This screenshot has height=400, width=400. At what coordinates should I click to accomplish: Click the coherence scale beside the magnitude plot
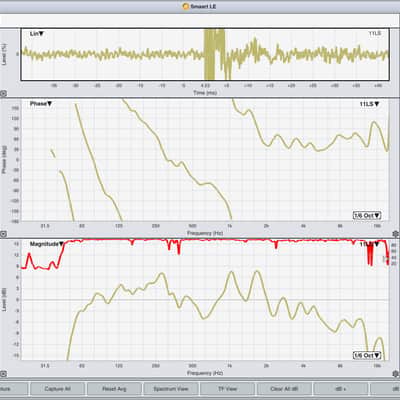394,254
